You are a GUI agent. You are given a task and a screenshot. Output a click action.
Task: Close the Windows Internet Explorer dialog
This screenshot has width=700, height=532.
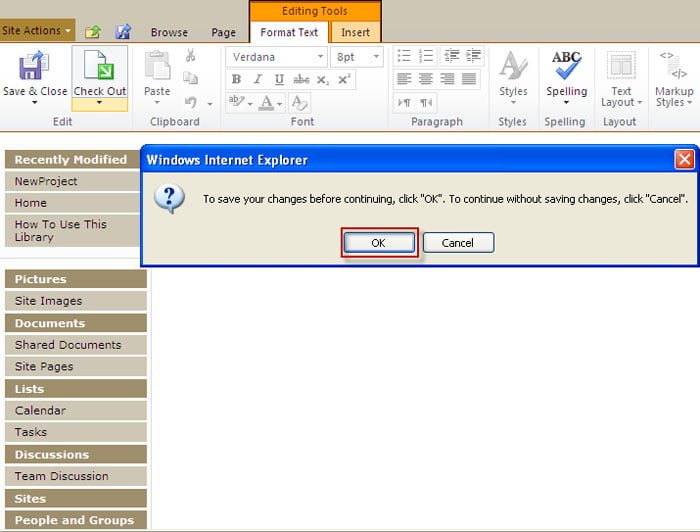(x=684, y=159)
